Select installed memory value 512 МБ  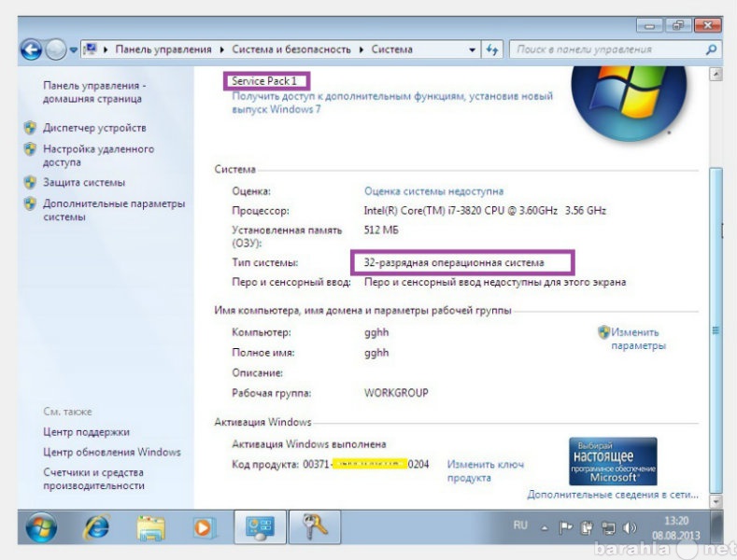(381, 231)
